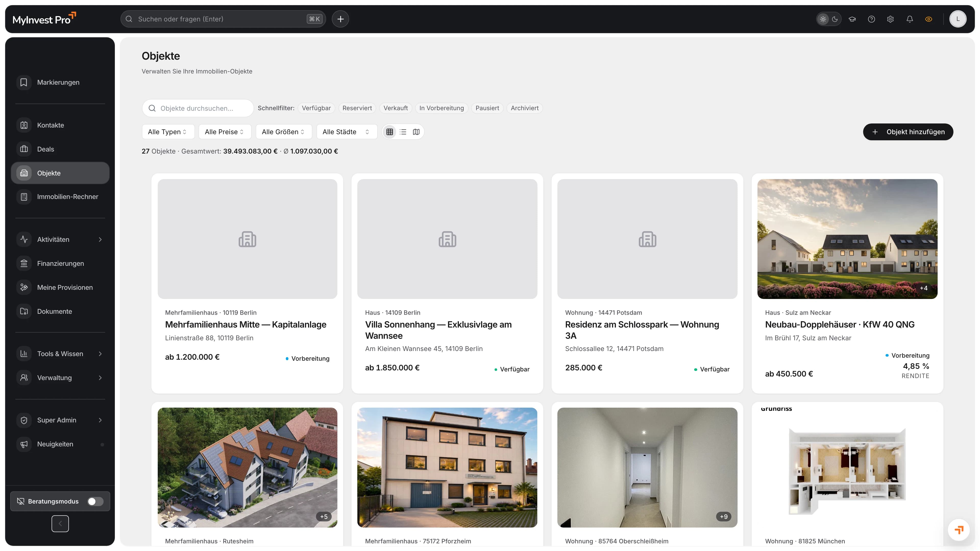Switch to map view icon
The image size is (980, 551).
(416, 132)
